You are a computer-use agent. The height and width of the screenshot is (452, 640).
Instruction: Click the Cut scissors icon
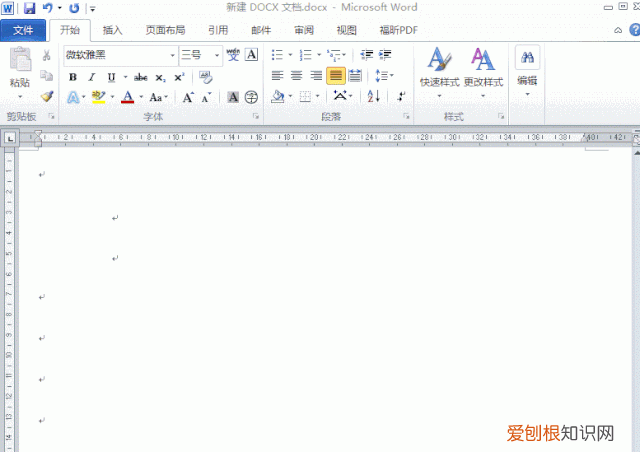[x=47, y=55]
